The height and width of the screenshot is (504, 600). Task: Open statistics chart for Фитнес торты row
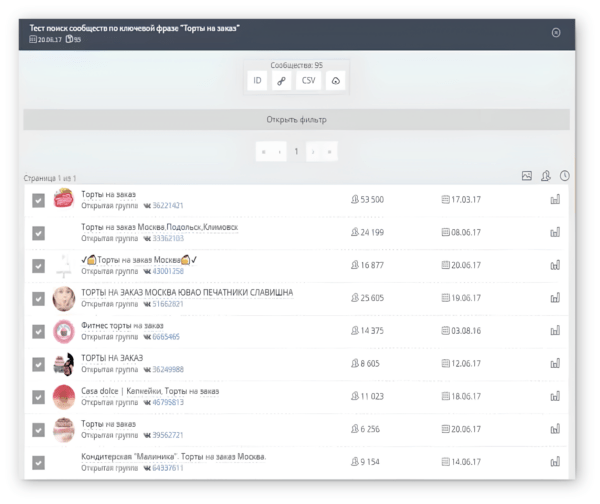[555, 331]
